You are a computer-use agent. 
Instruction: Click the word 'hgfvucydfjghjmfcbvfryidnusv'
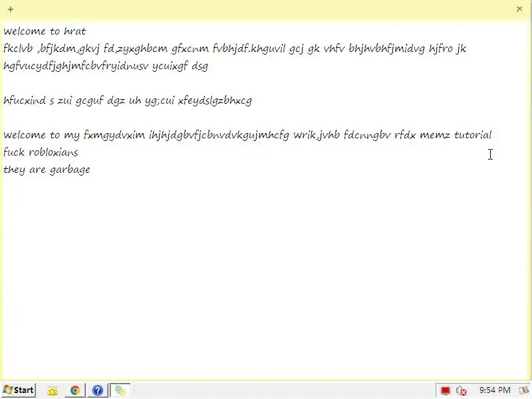pos(76,66)
